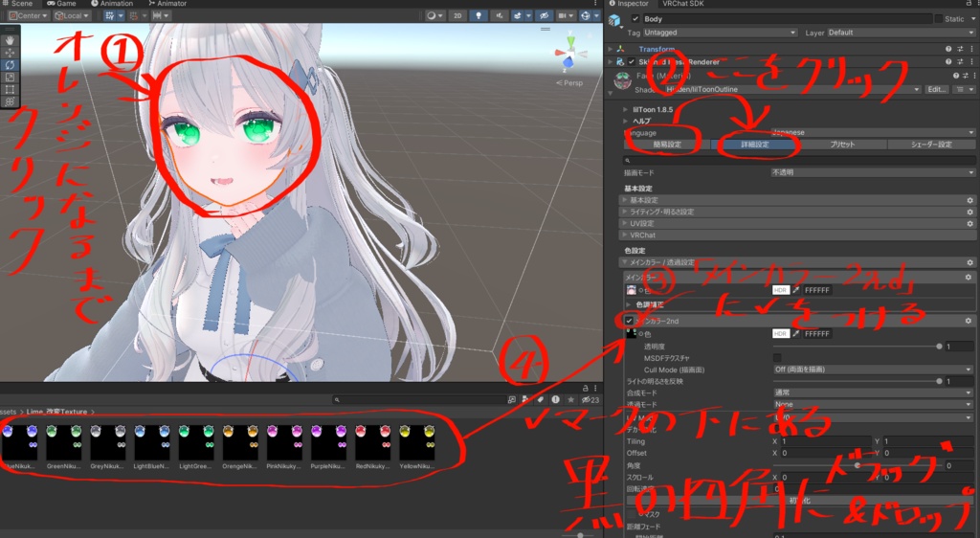Click the シェーダー設定 button
Viewport: 980px width, 538px height.
[x=931, y=145]
